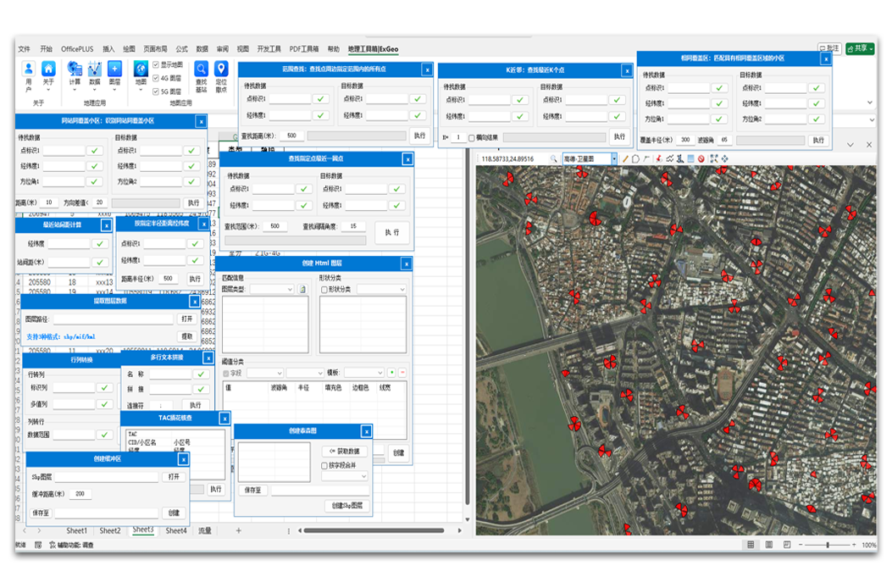Click the red stop icon on map toolbar

(x=701, y=158)
